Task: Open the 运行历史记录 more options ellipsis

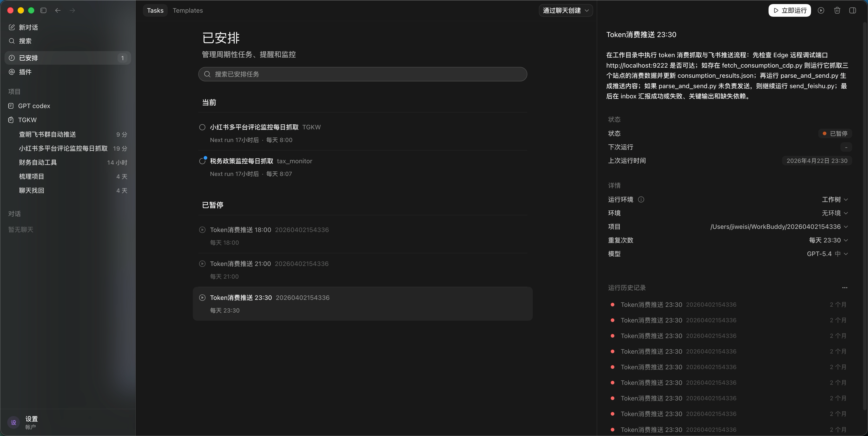Action: 845,288
